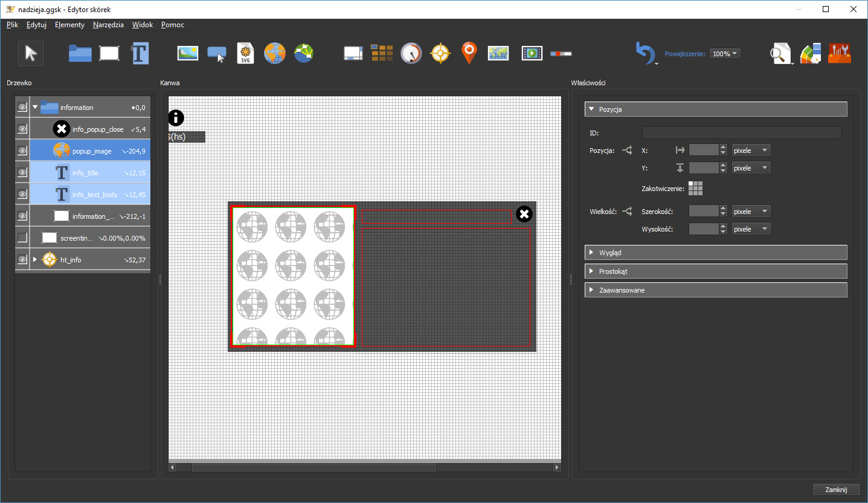
Task: Add a hotspot template crosshair element
Action: pos(440,53)
